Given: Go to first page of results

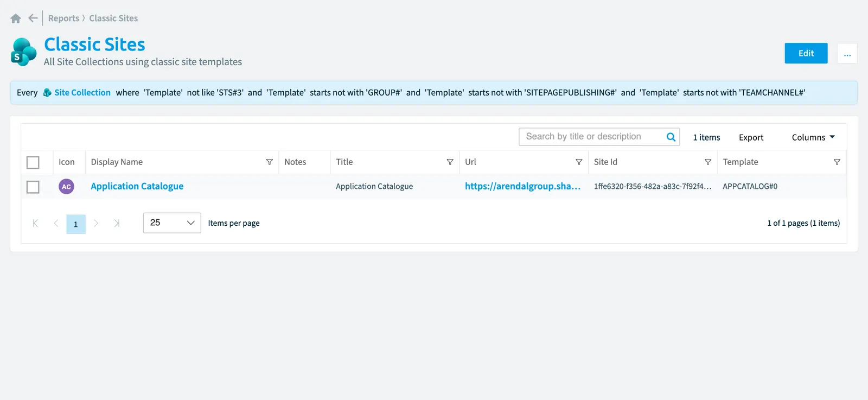Looking at the screenshot, I should pos(35,223).
